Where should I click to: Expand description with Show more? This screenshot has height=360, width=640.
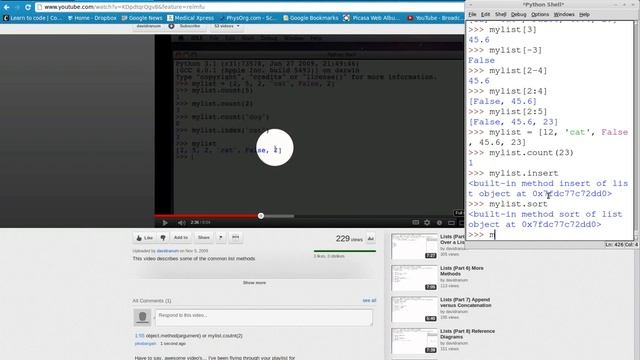click(x=254, y=282)
